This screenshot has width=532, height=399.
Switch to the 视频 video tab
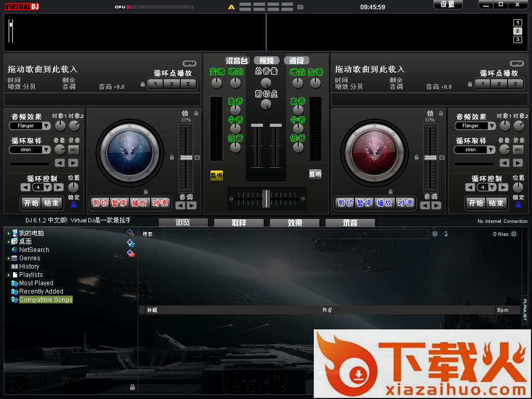[x=267, y=60]
